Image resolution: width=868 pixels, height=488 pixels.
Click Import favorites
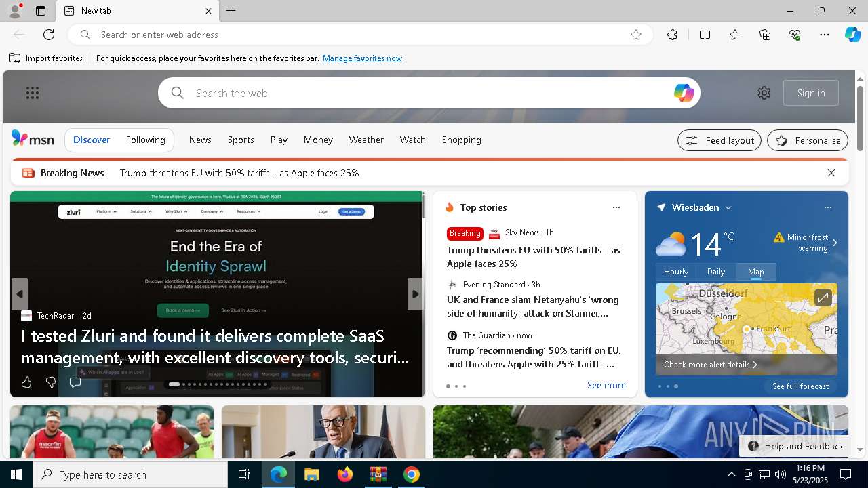point(46,58)
